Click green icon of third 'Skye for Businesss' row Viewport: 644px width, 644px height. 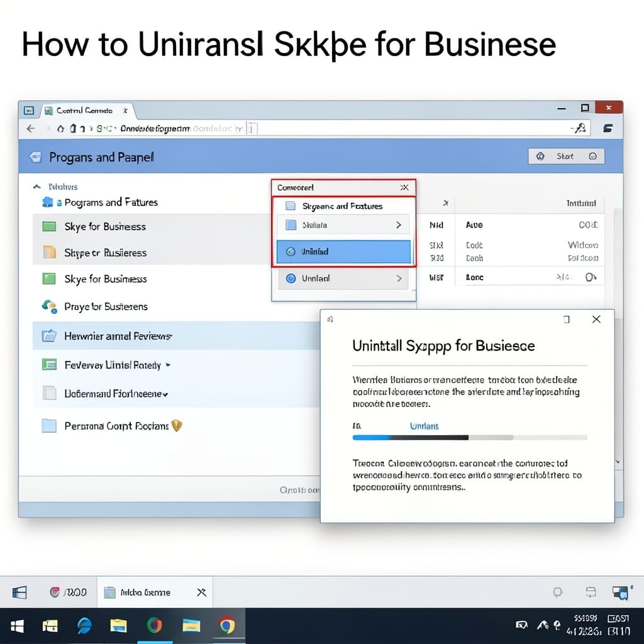49,279
